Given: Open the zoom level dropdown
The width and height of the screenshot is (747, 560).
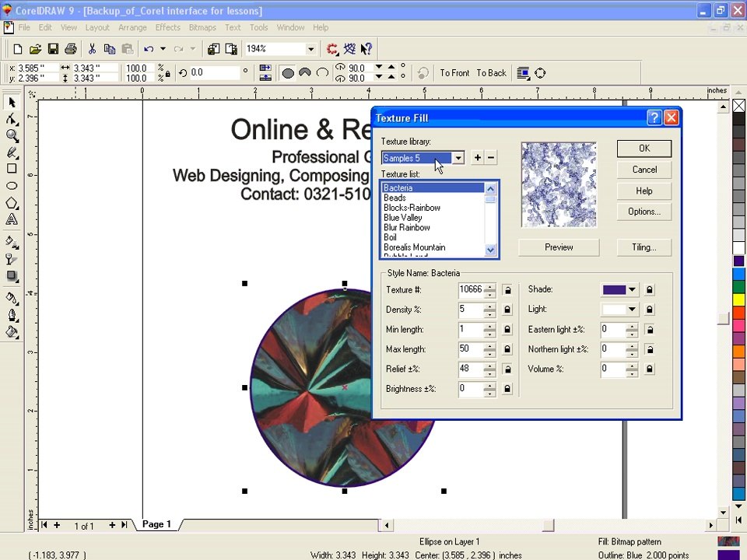Looking at the screenshot, I should click(311, 49).
